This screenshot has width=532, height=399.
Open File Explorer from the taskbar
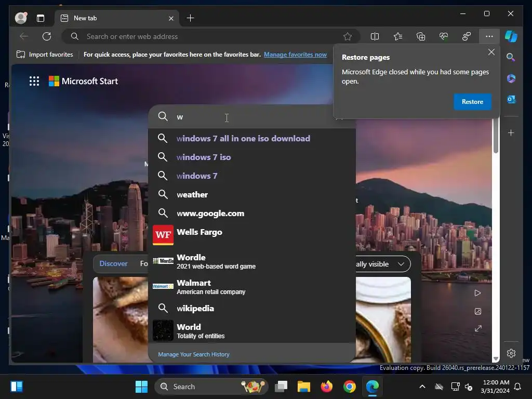(303, 387)
